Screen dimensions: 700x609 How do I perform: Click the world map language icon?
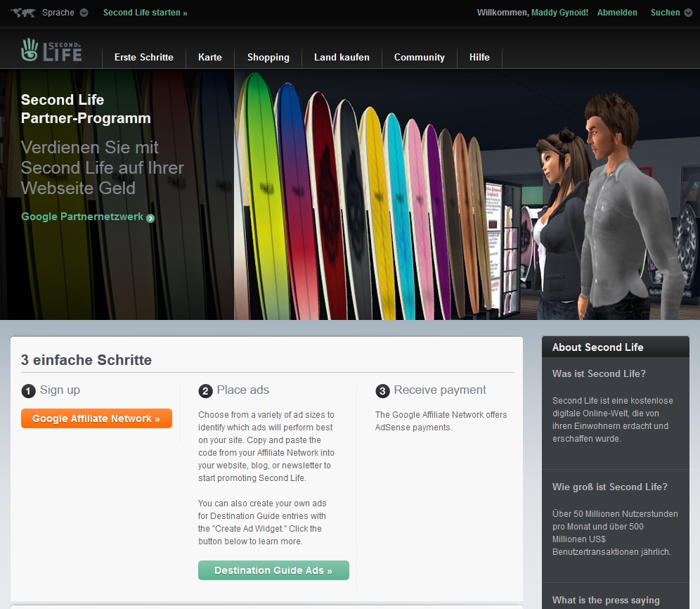click(23, 13)
